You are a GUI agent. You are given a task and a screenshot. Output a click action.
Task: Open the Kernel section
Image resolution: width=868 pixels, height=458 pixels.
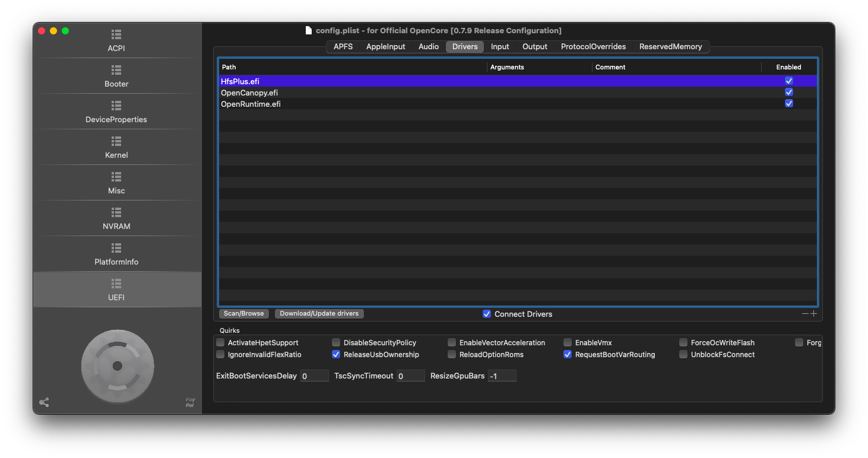[x=116, y=147]
